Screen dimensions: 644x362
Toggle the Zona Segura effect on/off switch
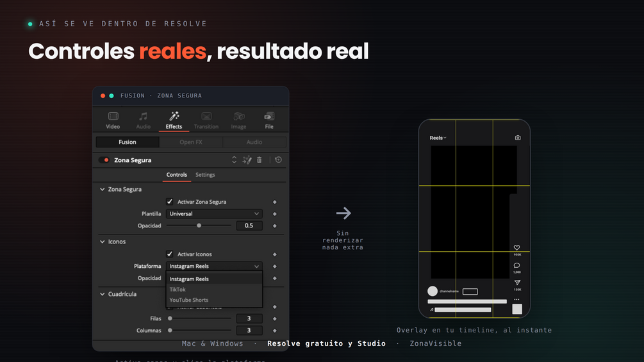click(104, 160)
